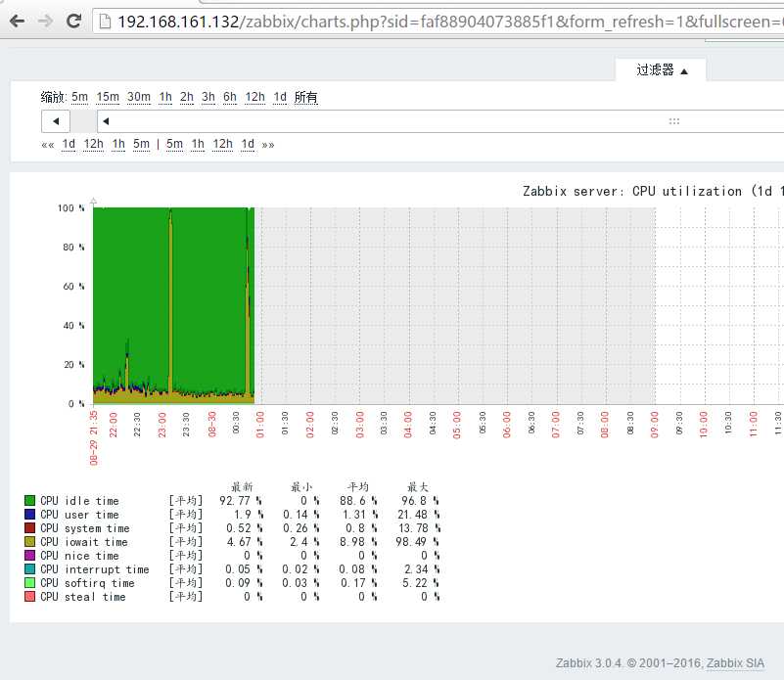Click the Zabbix 3.0.4 footer link

pos(588,663)
